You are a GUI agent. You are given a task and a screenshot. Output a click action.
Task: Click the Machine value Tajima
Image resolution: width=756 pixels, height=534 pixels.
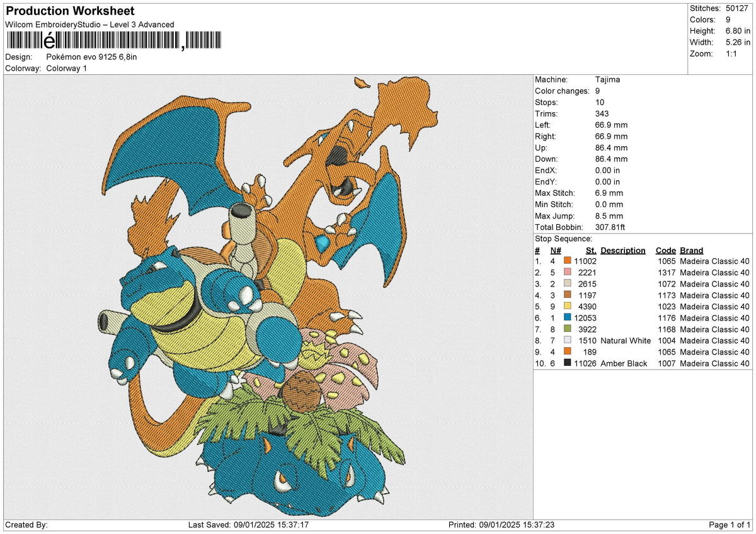click(607, 80)
